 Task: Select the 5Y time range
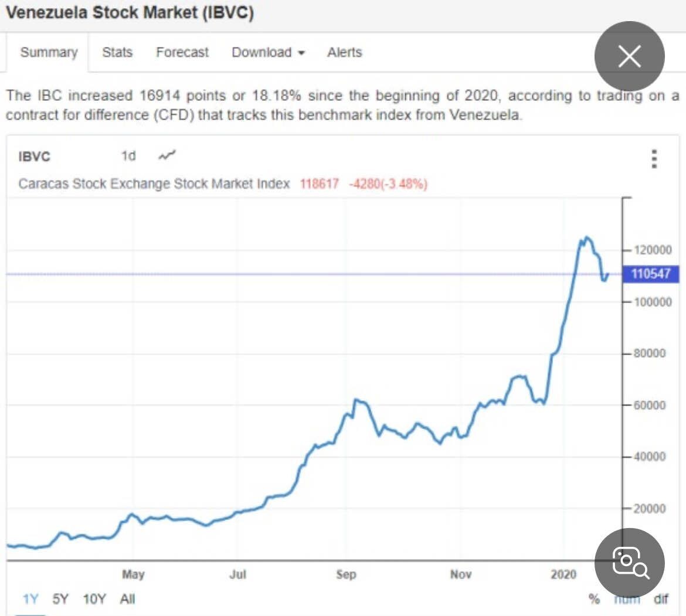(60, 599)
